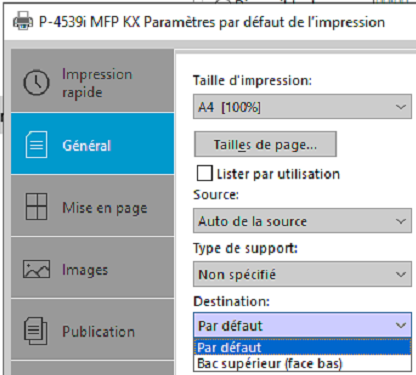Open the Type de support combo box

coord(302,274)
